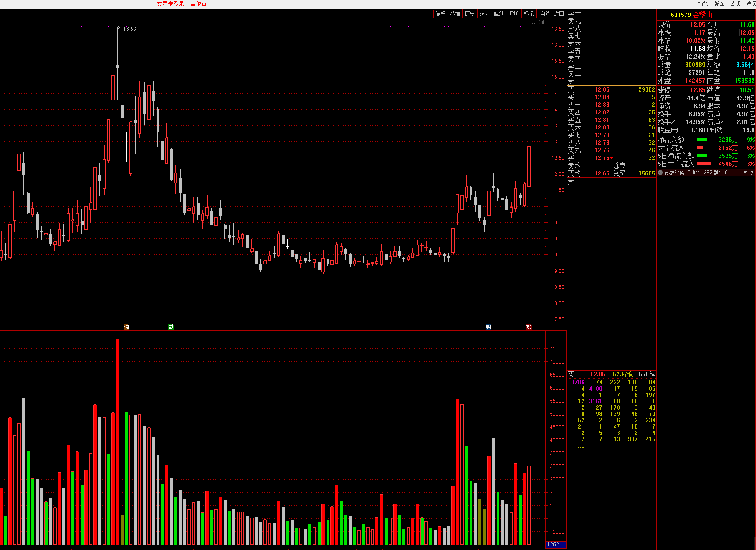Screen dimensions: 756x550
Task: Open the tick filter funnel icon
Action: 745,173
